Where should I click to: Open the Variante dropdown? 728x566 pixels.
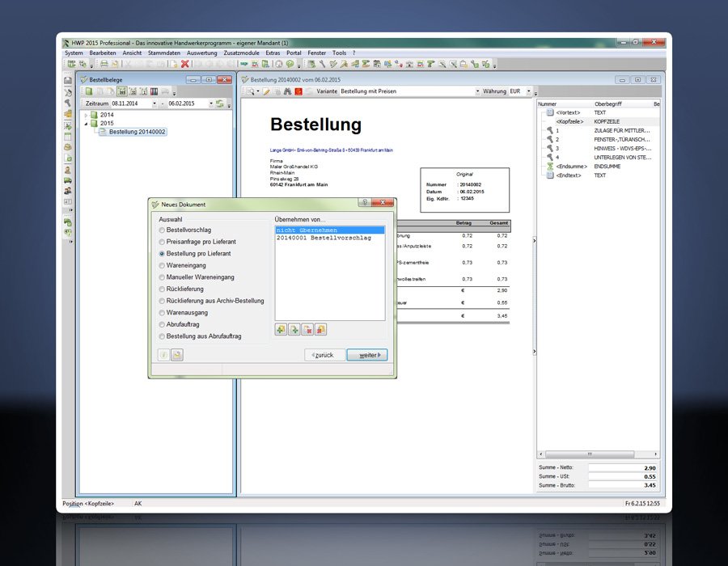point(477,91)
